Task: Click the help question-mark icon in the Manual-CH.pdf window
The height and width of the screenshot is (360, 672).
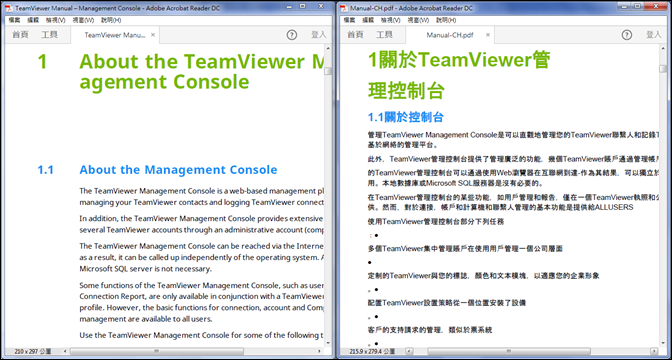Action: [x=627, y=35]
